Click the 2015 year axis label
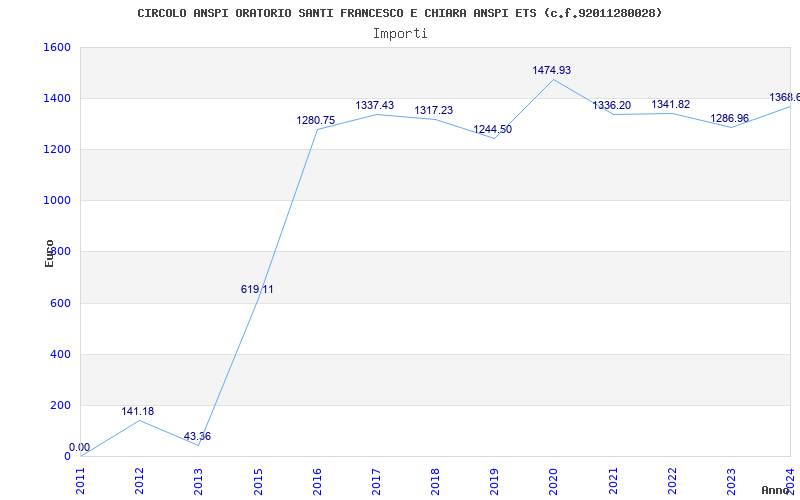Image resolution: width=800 pixels, height=500 pixels. point(258,481)
